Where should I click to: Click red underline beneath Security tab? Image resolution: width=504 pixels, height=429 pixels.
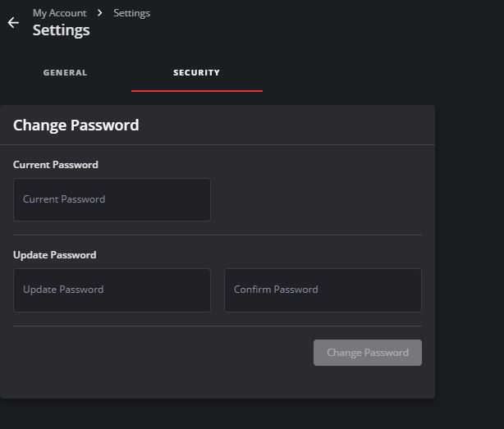point(197,90)
